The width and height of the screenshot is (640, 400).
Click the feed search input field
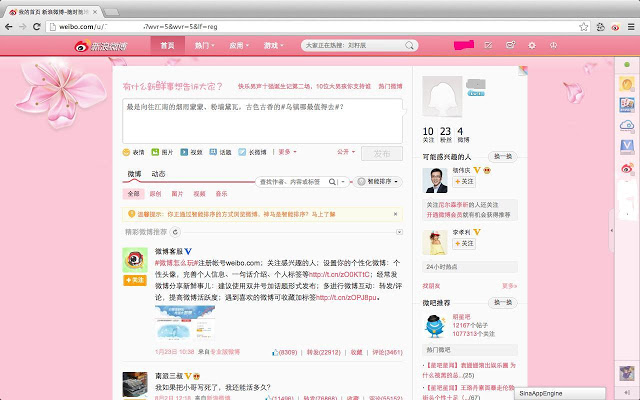click(292, 182)
